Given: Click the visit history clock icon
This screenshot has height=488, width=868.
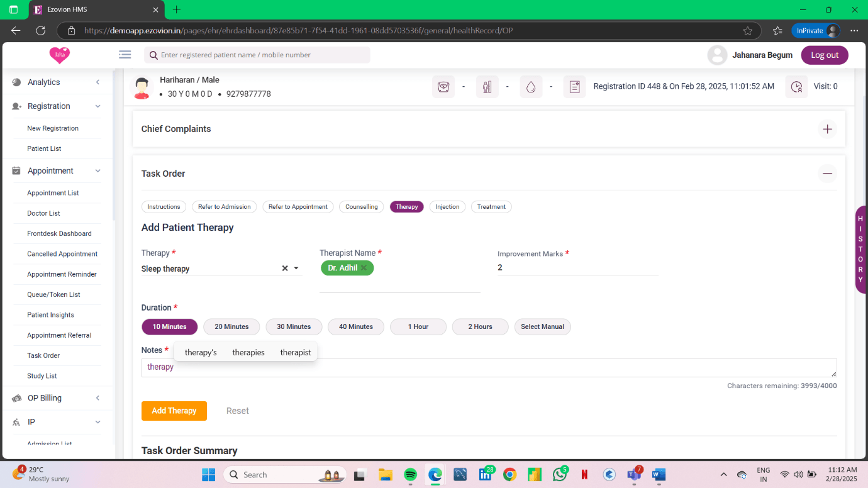Looking at the screenshot, I should pyautogui.click(x=797, y=87).
